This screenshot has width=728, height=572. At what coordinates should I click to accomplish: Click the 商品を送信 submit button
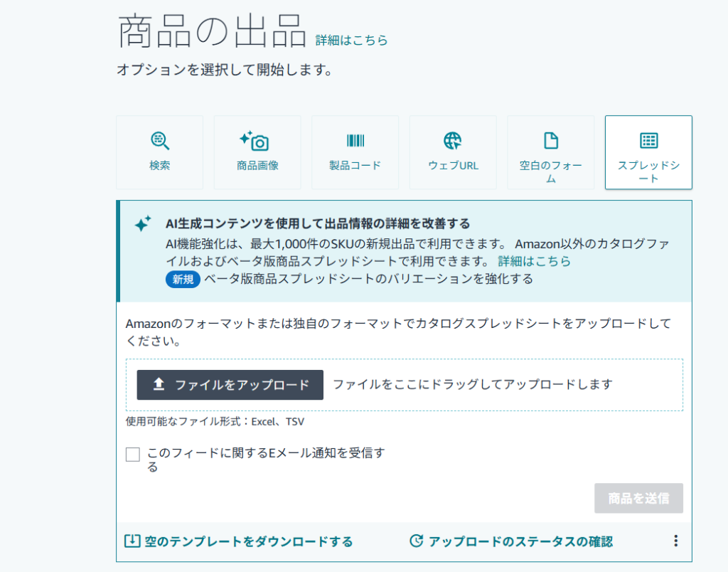(638, 498)
